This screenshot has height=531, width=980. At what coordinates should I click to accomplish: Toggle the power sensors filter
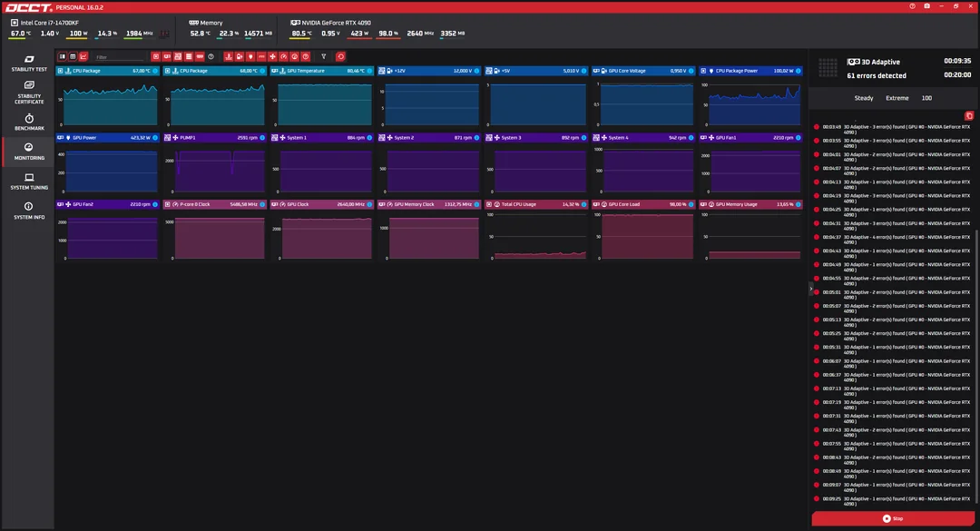pyautogui.click(x=250, y=56)
